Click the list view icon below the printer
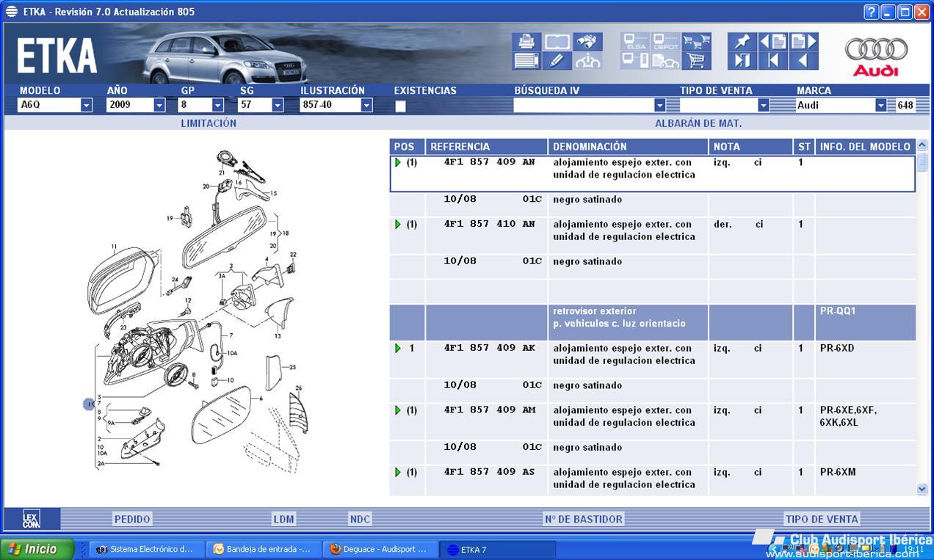This screenshot has height=560, width=934. (526, 61)
